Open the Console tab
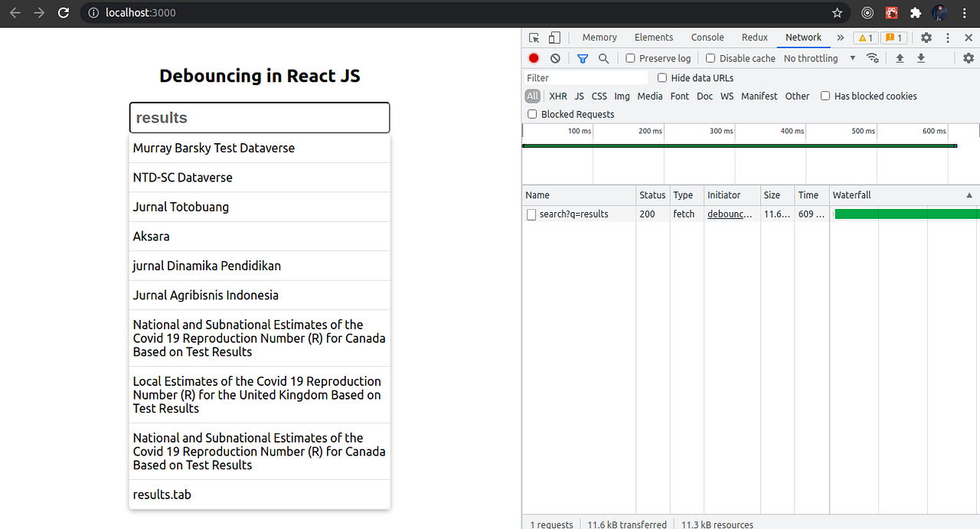This screenshot has height=529, width=980. pos(707,37)
